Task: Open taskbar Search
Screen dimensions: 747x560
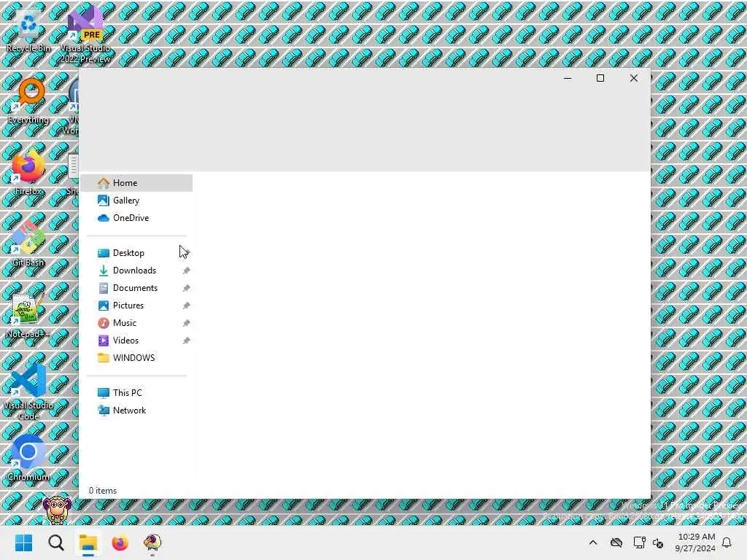Action: (56, 542)
